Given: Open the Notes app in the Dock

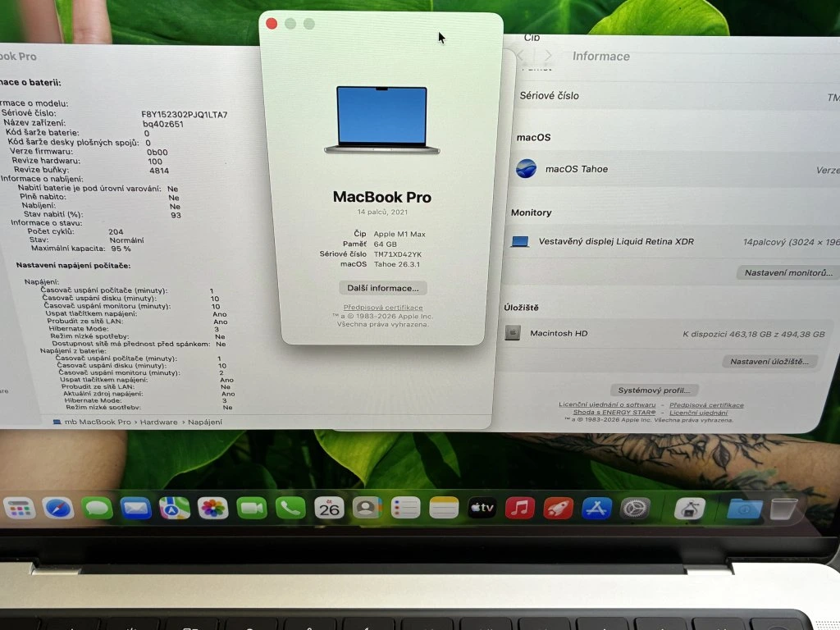Looking at the screenshot, I should 444,509.
